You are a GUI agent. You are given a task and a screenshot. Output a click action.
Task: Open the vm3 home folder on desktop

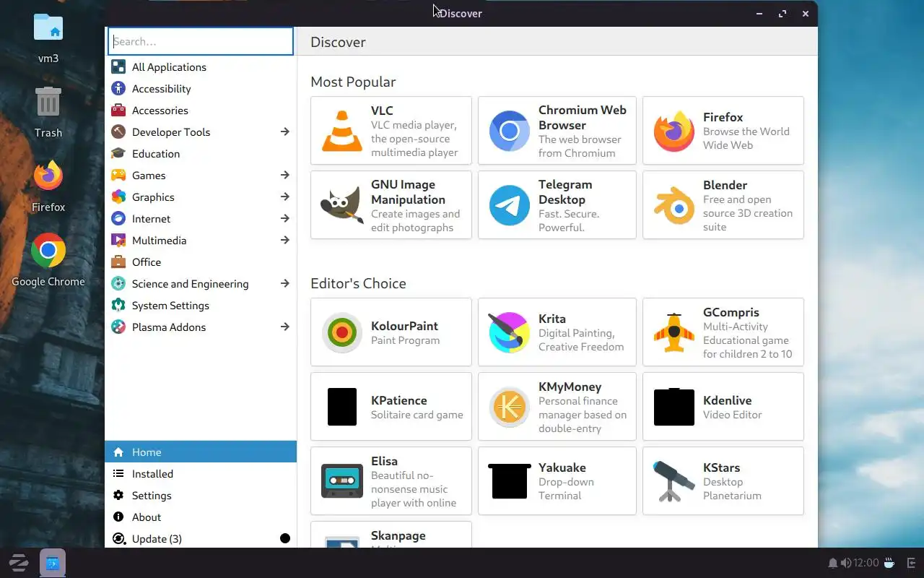click(48, 27)
